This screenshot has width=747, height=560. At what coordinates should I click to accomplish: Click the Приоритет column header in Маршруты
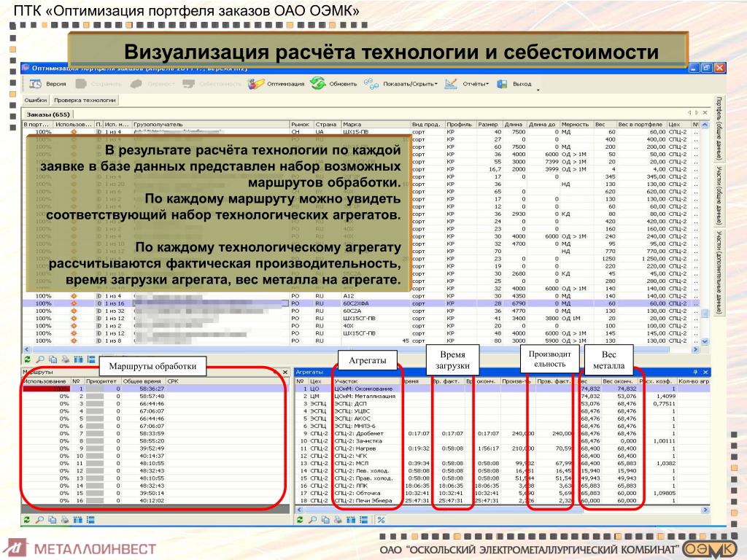click(x=102, y=381)
